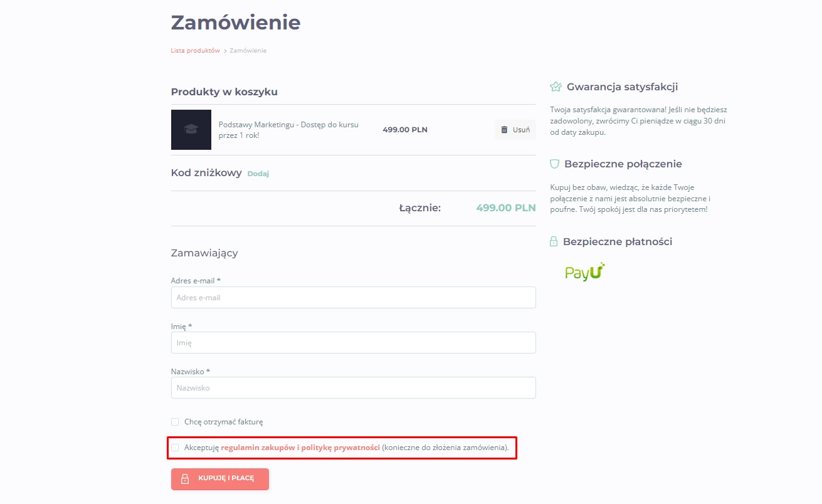Click the padlock icon beside Bezpieczne płatności
Viewport: 822px width, 504px height.
coord(554,241)
